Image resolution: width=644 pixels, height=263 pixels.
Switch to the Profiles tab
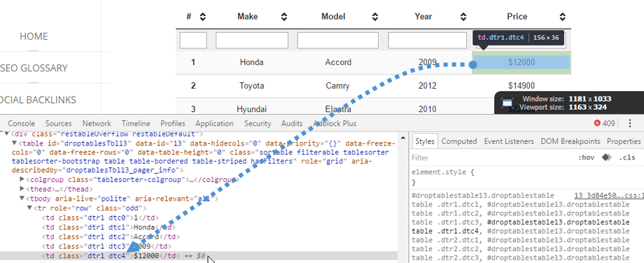click(173, 123)
